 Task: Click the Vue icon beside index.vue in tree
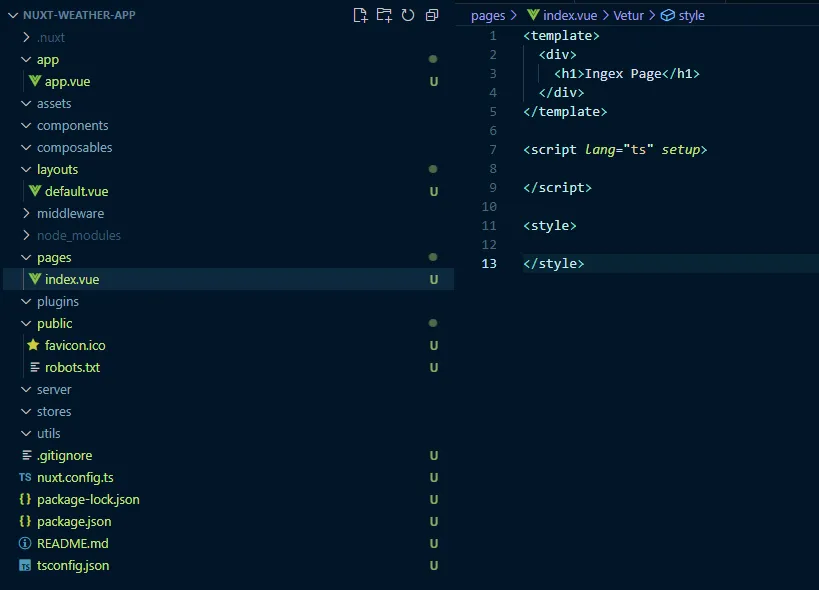pos(34,279)
